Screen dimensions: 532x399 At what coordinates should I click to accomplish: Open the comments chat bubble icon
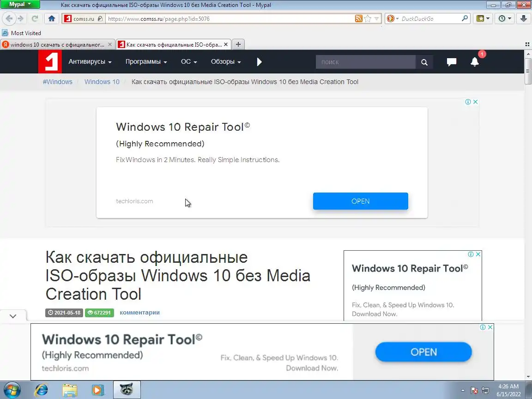click(x=451, y=62)
